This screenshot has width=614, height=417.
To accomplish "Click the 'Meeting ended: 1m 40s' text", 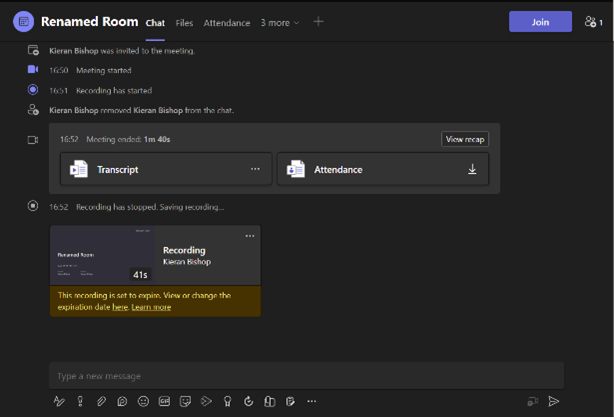I will (x=128, y=139).
